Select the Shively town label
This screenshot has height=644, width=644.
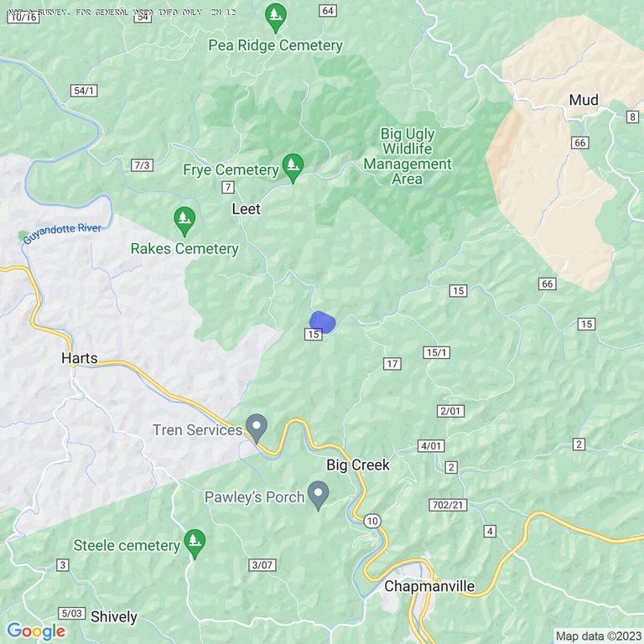click(x=114, y=617)
